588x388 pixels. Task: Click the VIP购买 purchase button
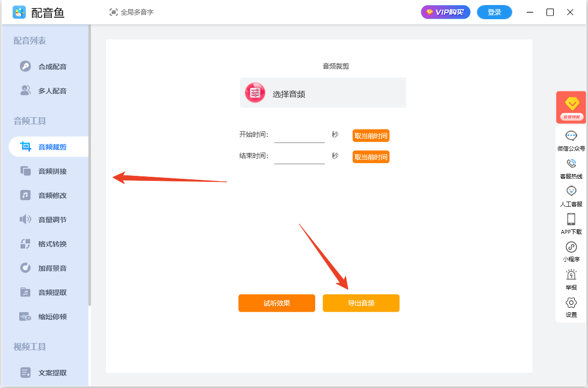pos(446,12)
